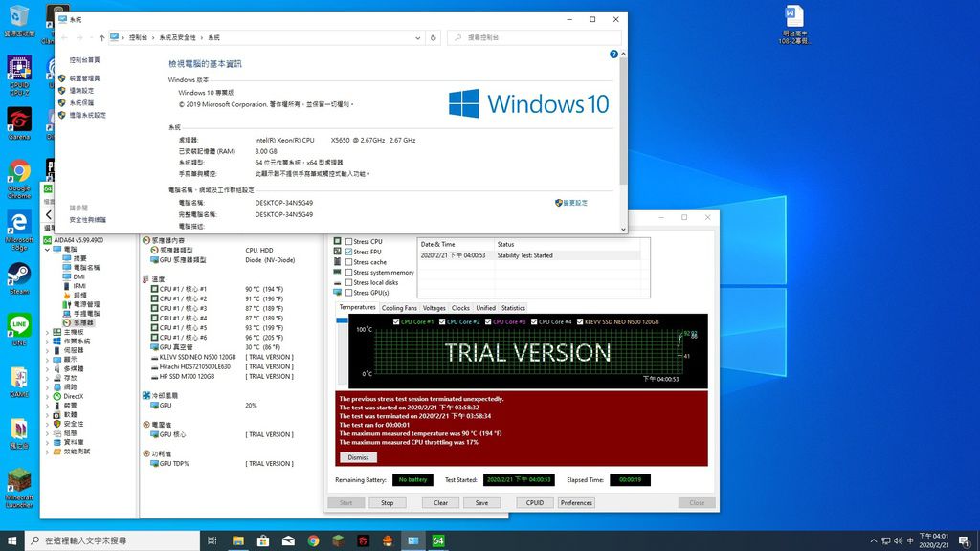Enable the Stress CPU checkbox

tap(348, 241)
